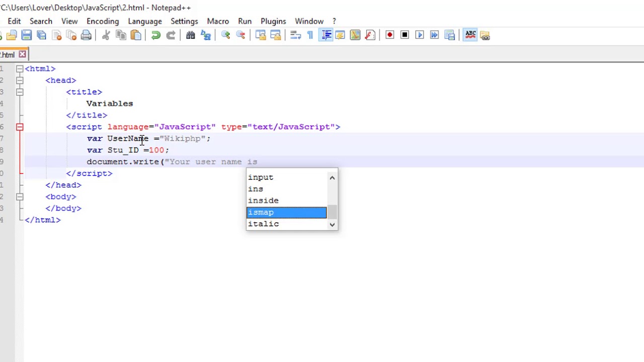Save the file with the floppy-disk icon
The height and width of the screenshot is (362, 644).
click(27, 35)
